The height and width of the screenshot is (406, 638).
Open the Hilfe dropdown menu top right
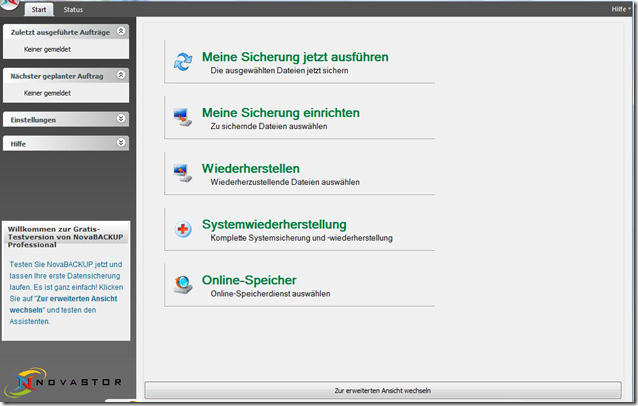click(621, 9)
